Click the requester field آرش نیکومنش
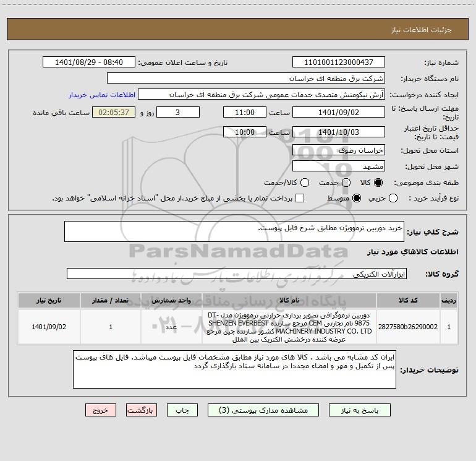The height and width of the screenshot is (461, 476). pos(261,95)
